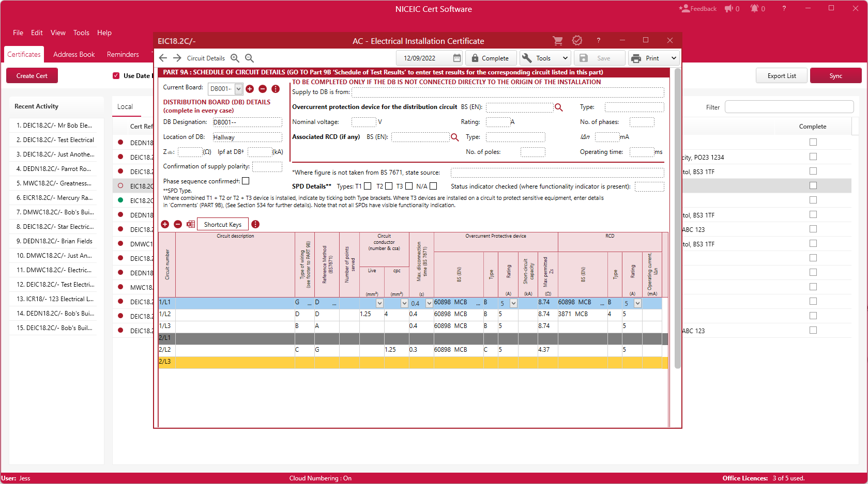This screenshot has width=868, height=484.
Task: Click the zoom in magnifier icon
Action: pos(235,58)
